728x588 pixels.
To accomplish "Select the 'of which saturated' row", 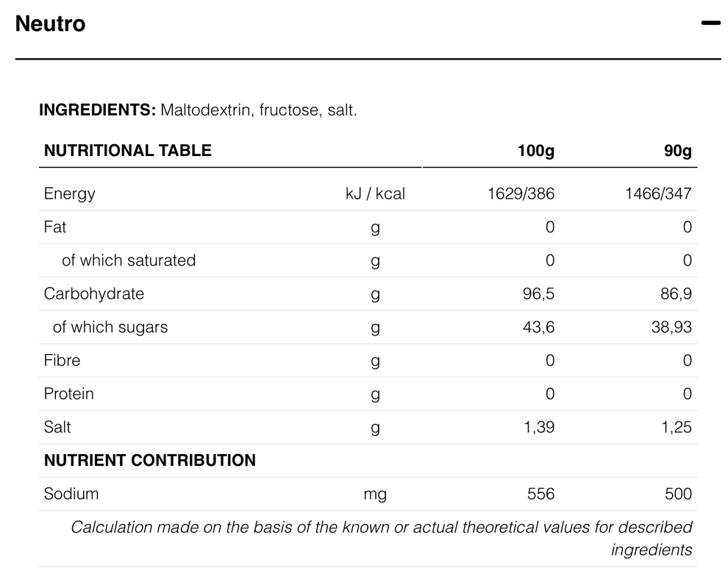I will [x=130, y=260].
